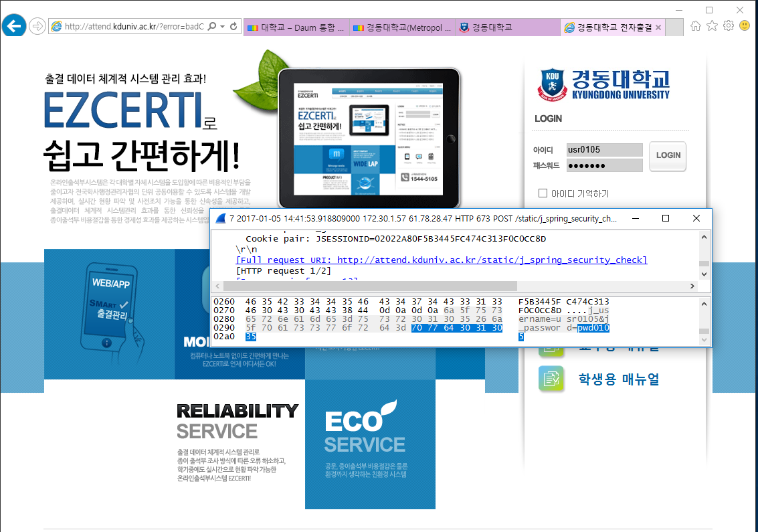
Task: Open a new tab with blank tab button
Action: click(674, 27)
